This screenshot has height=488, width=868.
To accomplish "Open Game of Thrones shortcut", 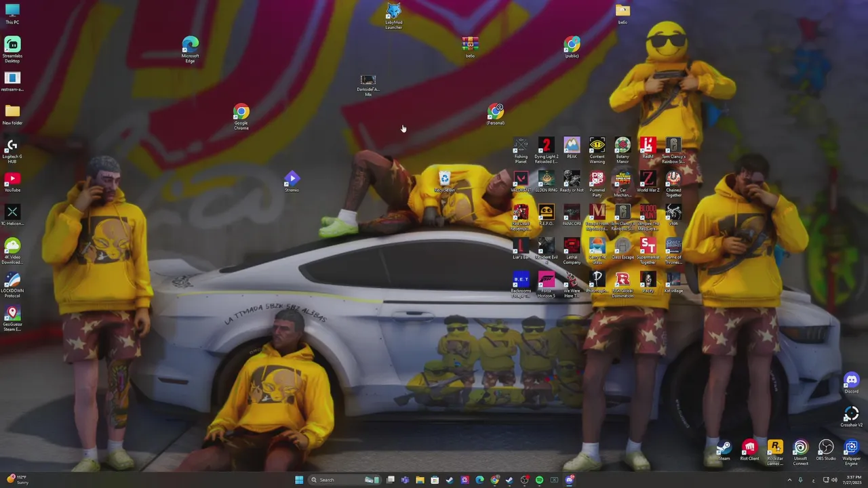I will click(673, 251).
